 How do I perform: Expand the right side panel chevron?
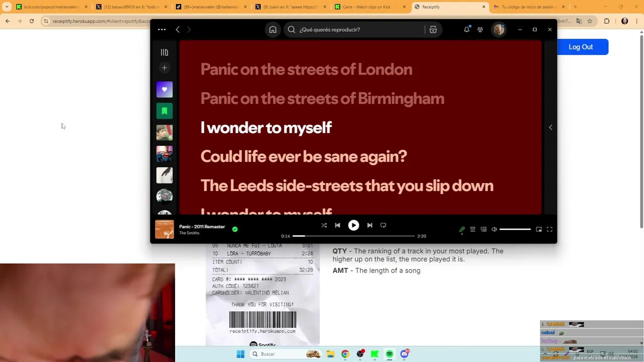point(550,128)
